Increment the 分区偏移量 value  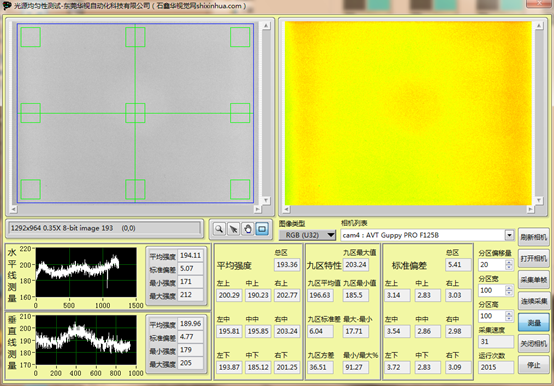pos(509,262)
